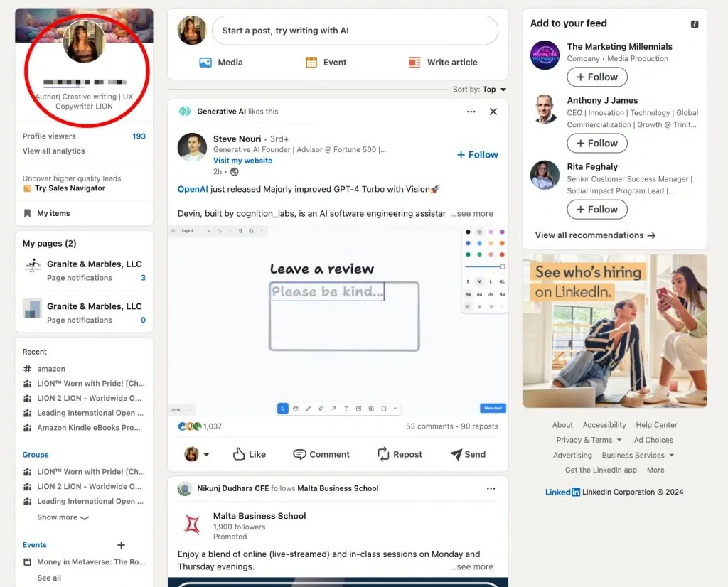Image resolution: width=728 pixels, height=587 pixels.
Task: Follow Rita Feghaly
Action: click(597, 209)
